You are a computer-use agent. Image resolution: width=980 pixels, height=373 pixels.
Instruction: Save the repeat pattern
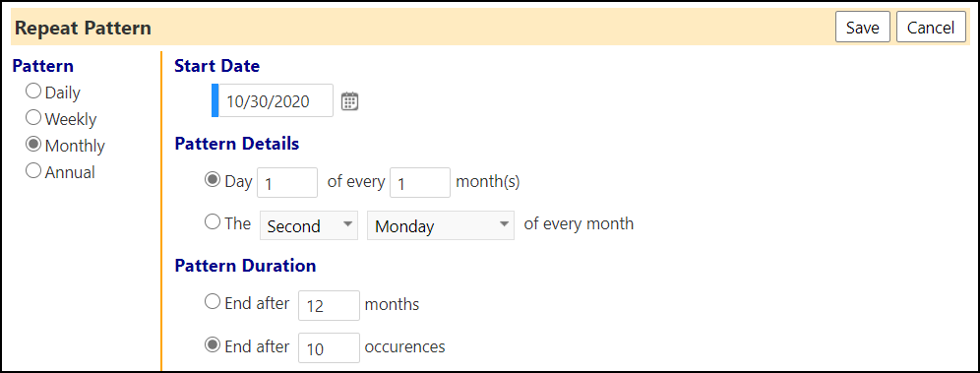pos(863,28)
